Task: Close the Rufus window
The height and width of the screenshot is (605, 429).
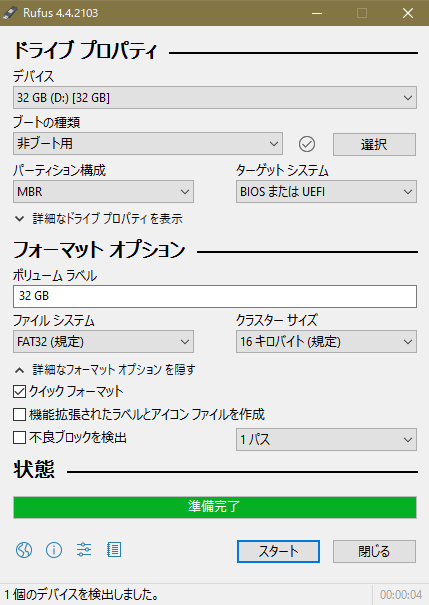Action: [407, 13]
